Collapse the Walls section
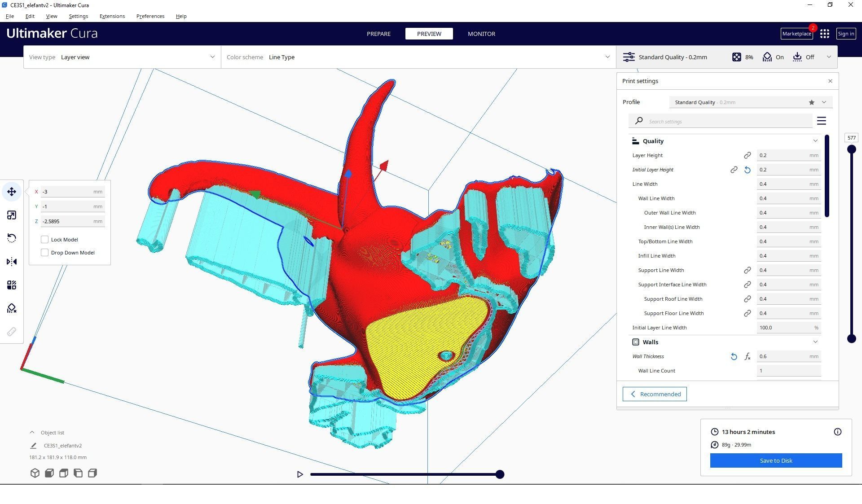The width and height of the screenshot is (862, 504). tap(815, 342)
